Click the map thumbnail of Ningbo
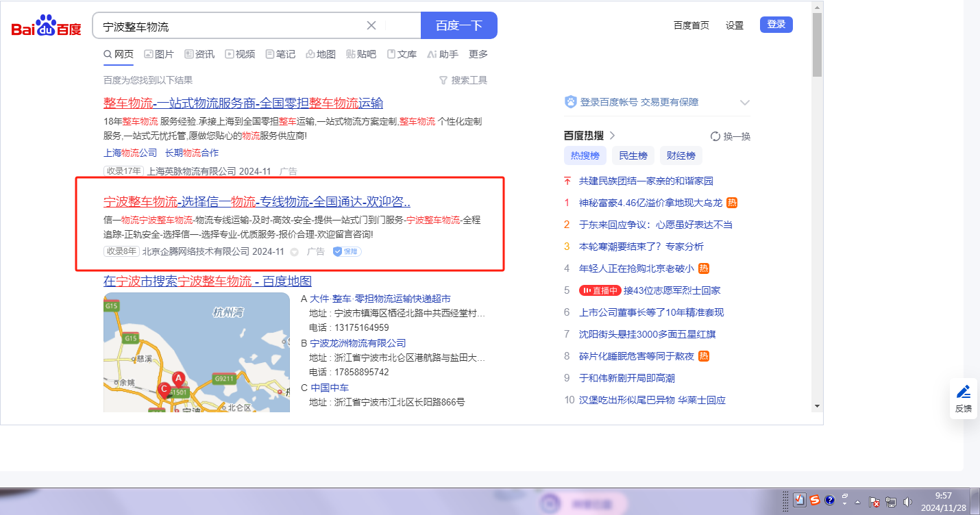The height and width of the screenshot is (515, 980). pyautogui.click(x=197, y=352)
